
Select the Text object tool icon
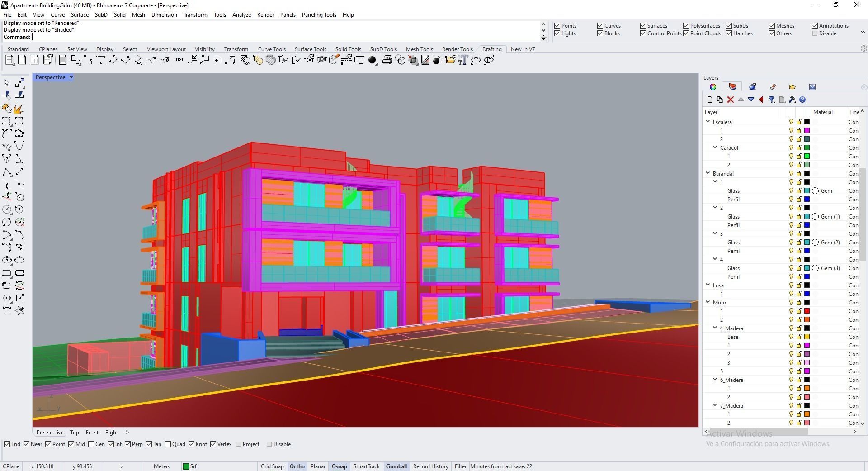(463, 60)
